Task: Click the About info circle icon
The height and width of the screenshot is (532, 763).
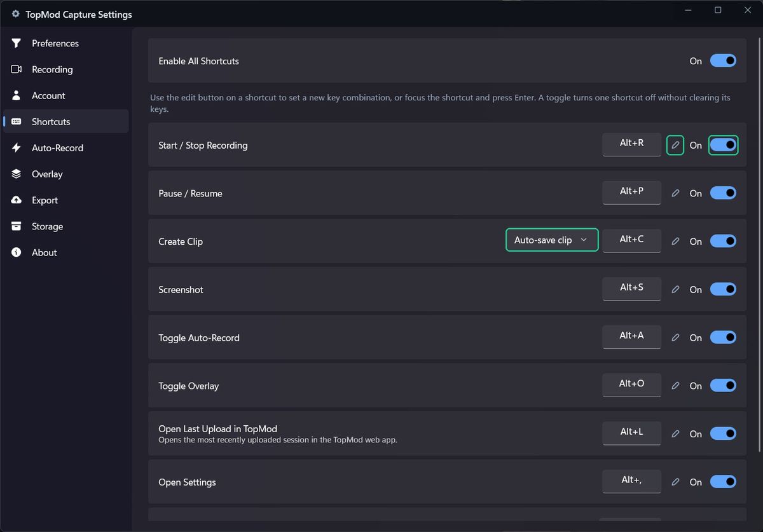Action: (17, 252)
